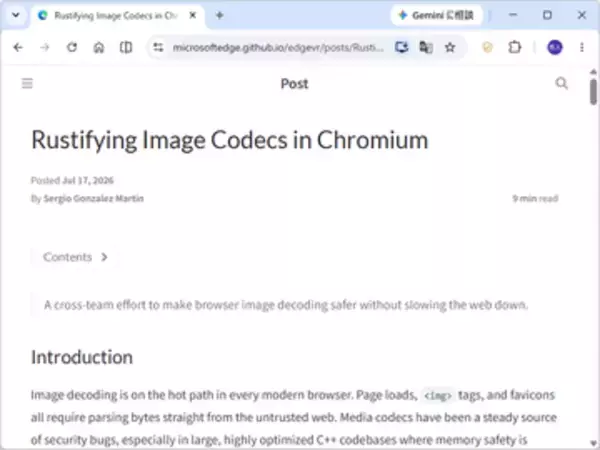
Task: Click the forward navigation arrow
Action: [x=45, y=47]
